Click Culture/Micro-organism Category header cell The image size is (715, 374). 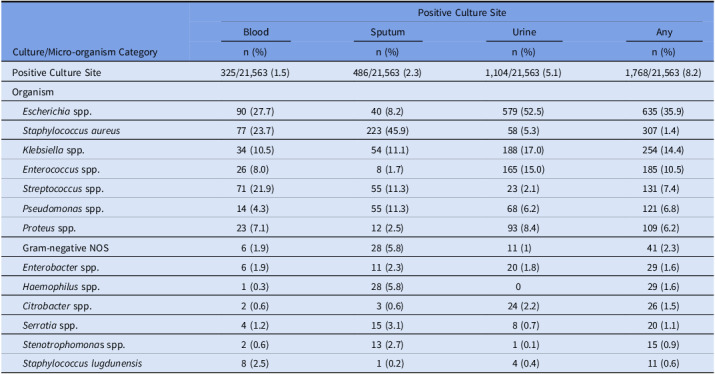[x=85, y=52]
